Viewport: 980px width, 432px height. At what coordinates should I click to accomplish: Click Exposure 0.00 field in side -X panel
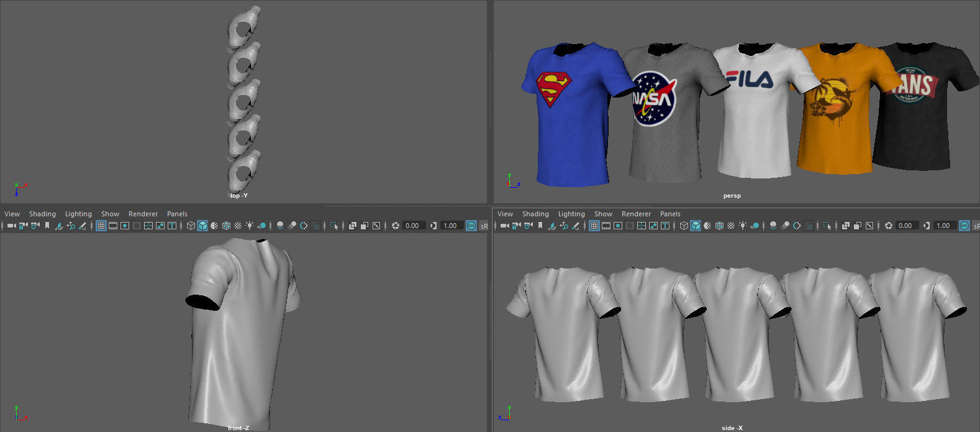click(x=906, y=226)
